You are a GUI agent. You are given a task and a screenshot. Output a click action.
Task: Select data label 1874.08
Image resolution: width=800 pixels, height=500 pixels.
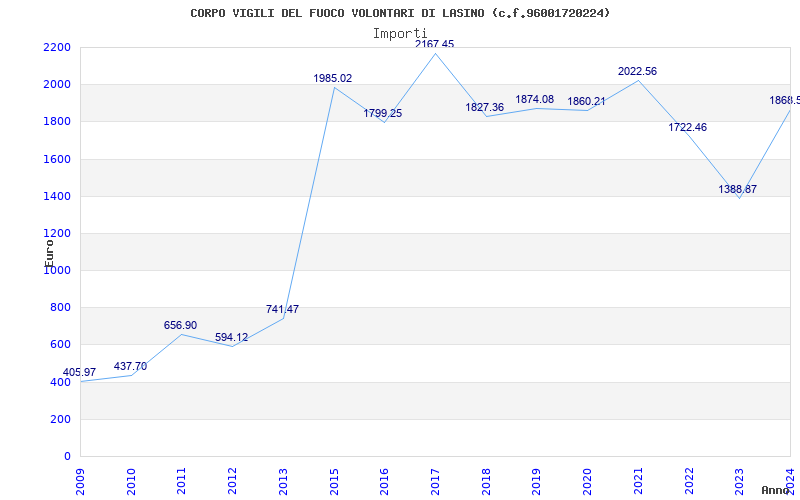(x=534, y=99)
